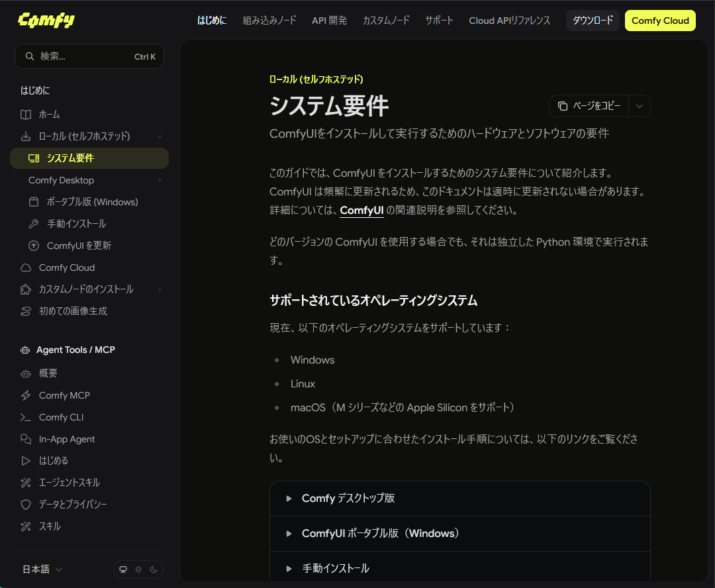Open the サポート tab
Viewport: 715px width, 588px height.
click(x=439, y=21)
